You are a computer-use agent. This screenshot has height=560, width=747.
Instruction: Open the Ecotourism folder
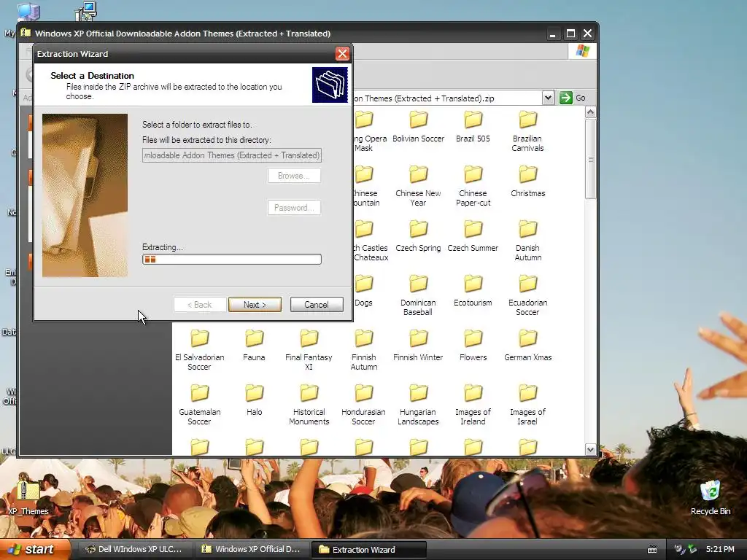[473, 291]
